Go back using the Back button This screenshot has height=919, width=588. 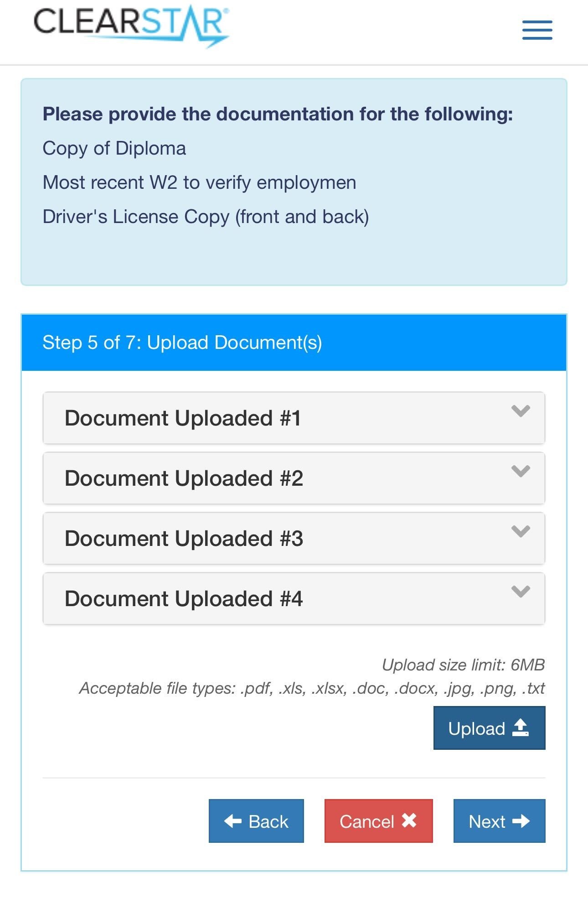[x=256, y=820]
